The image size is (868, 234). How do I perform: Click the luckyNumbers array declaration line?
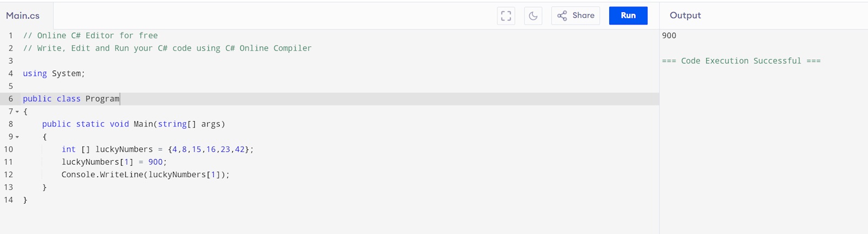point(157,149)
